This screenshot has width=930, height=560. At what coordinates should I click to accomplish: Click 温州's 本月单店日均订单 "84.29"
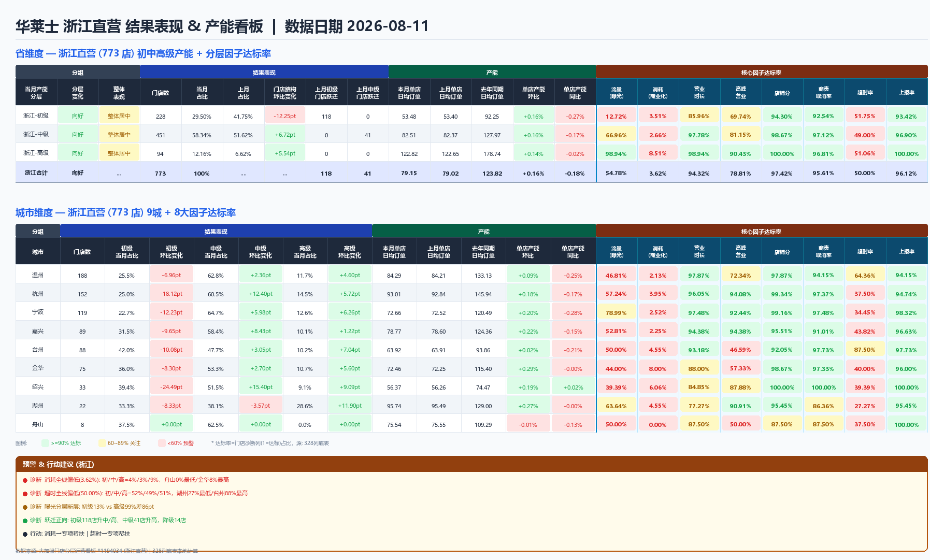click(x=394, y=276)
